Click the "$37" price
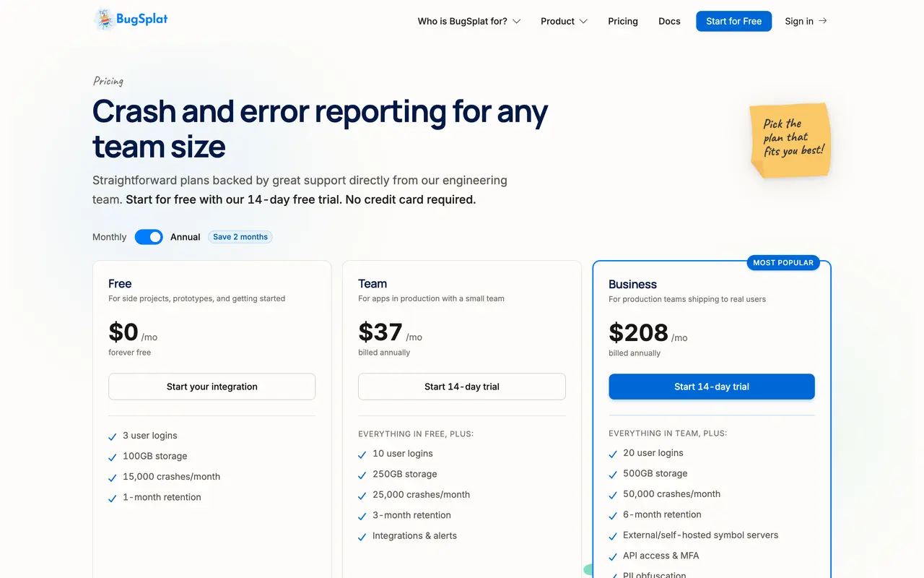This screenshot has width=924, height=578. (x=380, y=332)
